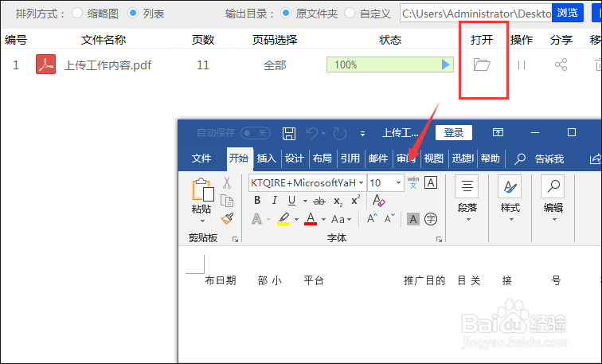This screenshot has width=602, height=364.
Task: Open the Quick Access Toolbar customize arrow
Action: (x=362, y=134)
